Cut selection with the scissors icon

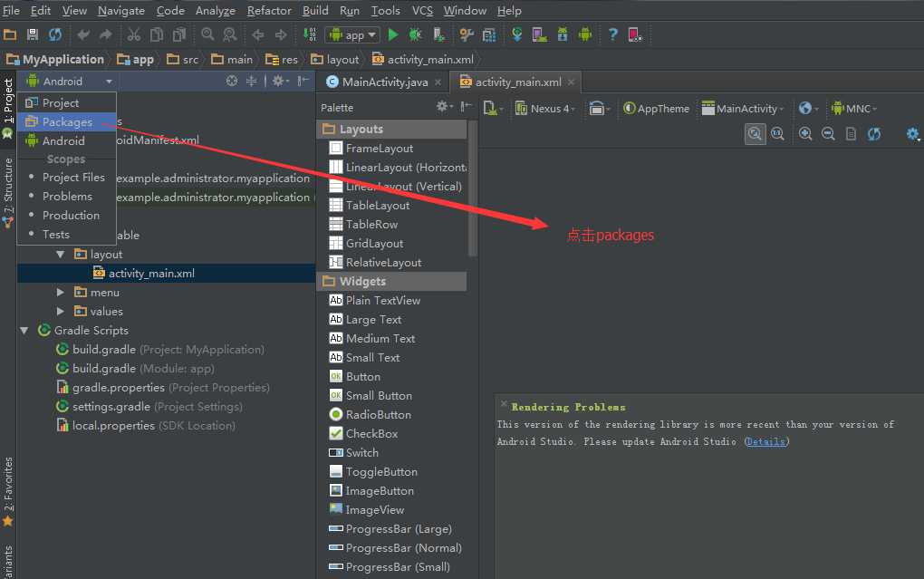[x=134, y=34]
